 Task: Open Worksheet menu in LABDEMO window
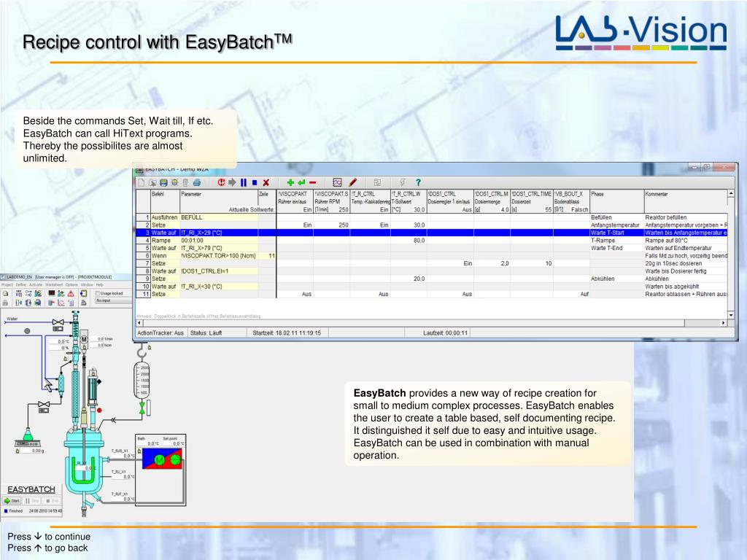pos(54,285)
